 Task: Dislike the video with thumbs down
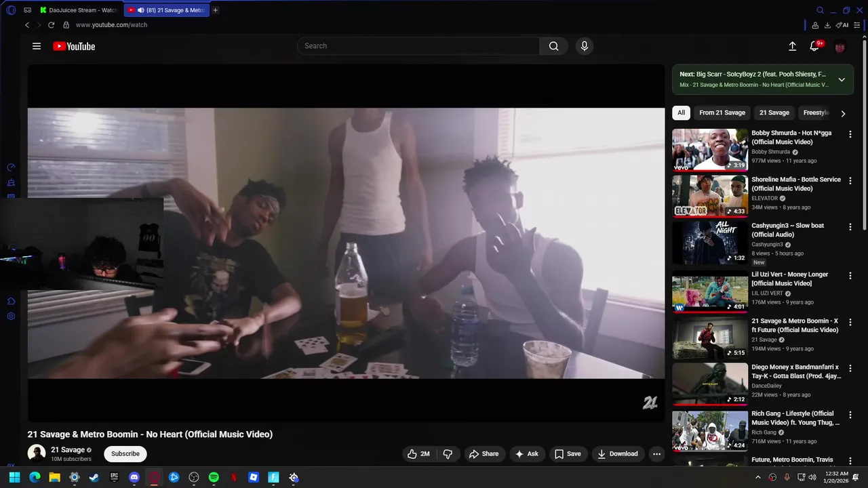tap(448, 454)
